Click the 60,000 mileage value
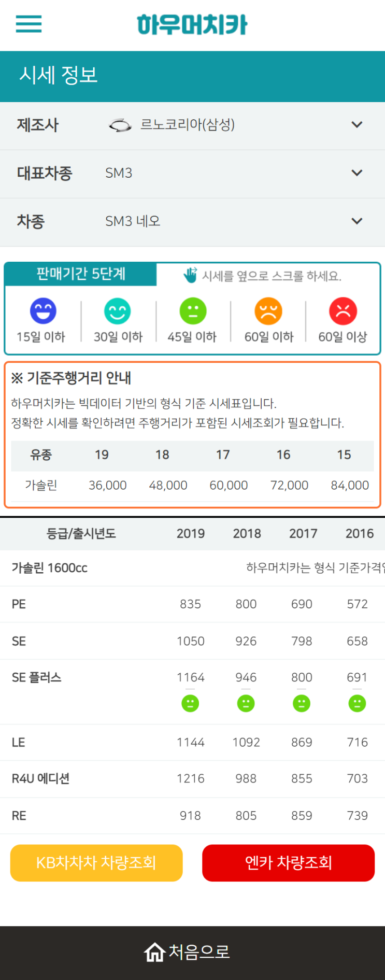This screenshot has width=385, height=980. click(x=229, y=485)
